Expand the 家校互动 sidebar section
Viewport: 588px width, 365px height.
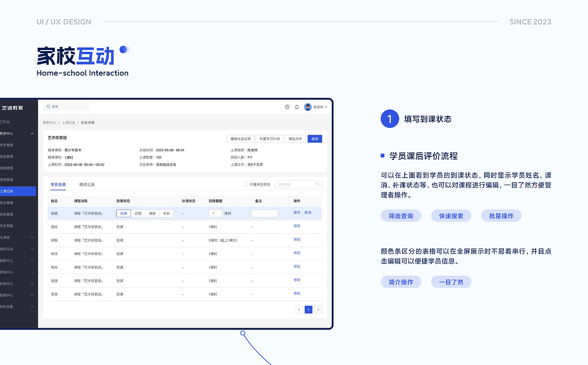[x=32, y=249]
